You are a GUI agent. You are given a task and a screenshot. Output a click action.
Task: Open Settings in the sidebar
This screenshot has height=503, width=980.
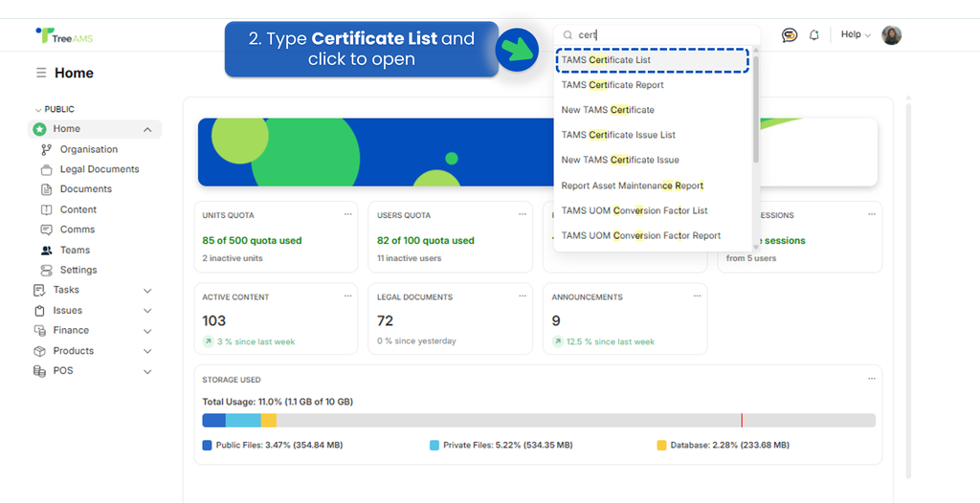pyautogui.click(x=78, y=270)
